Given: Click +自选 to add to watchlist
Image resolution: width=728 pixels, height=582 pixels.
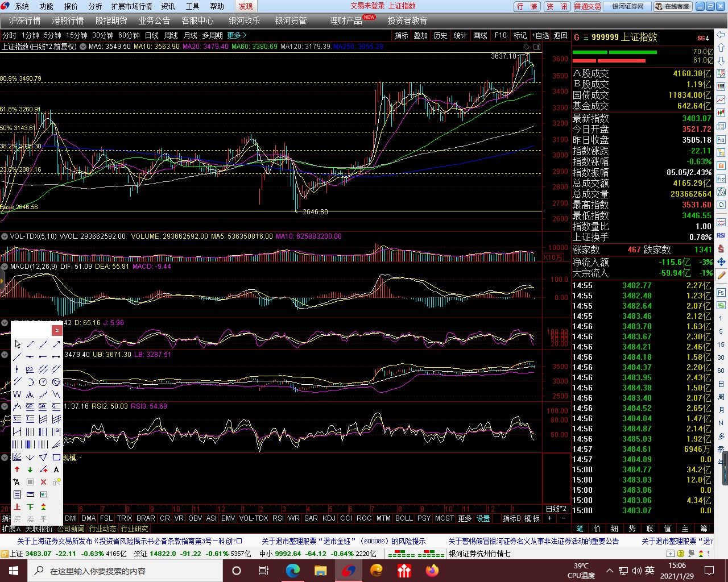Looking at the screenshot, I should (x=541, y=35).
